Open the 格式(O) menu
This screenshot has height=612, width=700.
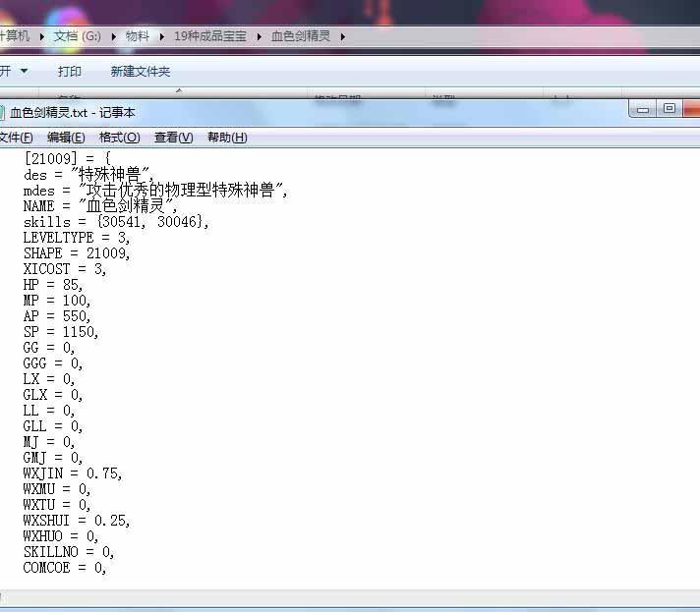point(119,138)
